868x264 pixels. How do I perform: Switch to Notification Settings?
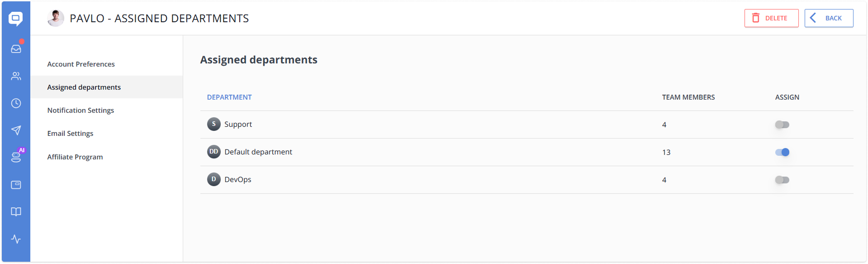click(x=81, y=110)
